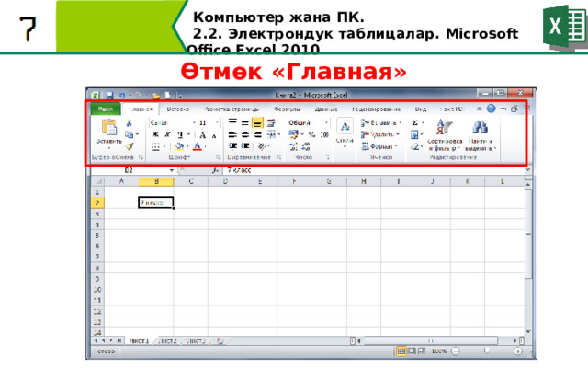
Task: Click the zoom slider handle in status bar
Action: pos(486,351)
